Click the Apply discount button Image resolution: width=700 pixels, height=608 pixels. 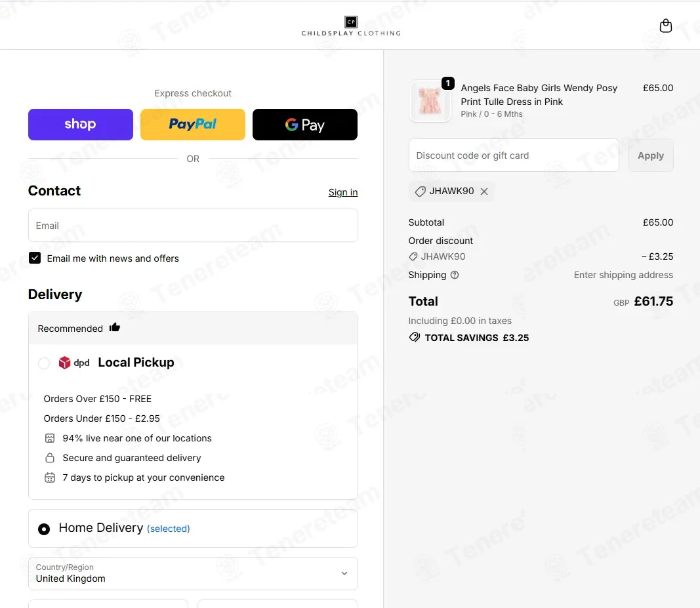650,155
